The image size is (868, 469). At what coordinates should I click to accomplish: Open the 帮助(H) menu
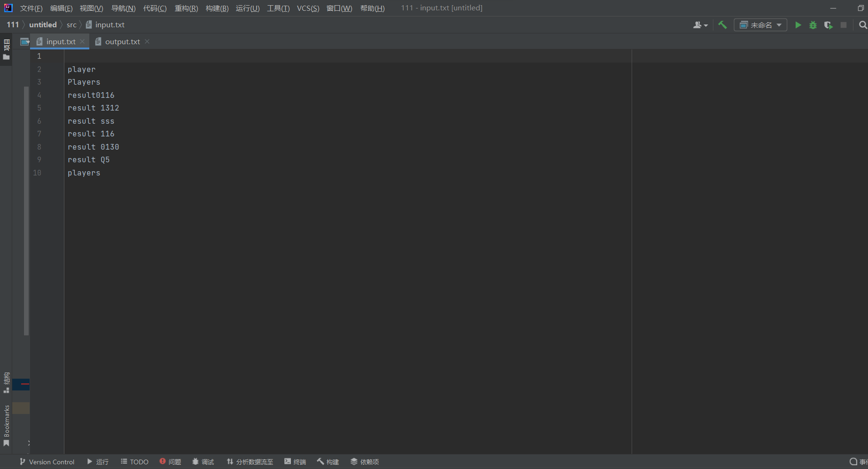pos(372,8)
